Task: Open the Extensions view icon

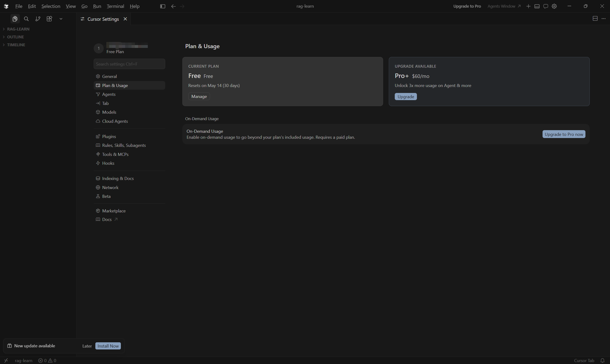Action: pyautogui.click(x=49, y=19)
